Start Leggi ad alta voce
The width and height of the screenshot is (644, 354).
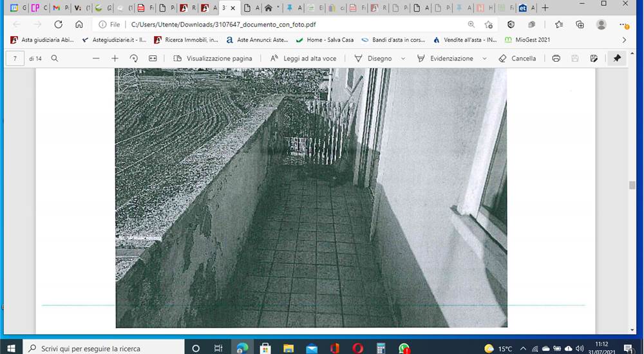click(x=303, y=59)
